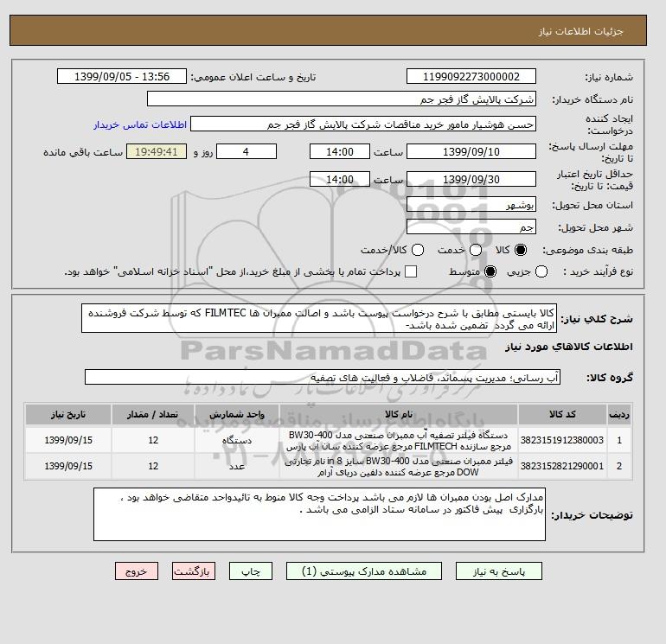Click the چاپ print button
The height and width of the screenshot is (644, 666).
[x=251, y=571]
